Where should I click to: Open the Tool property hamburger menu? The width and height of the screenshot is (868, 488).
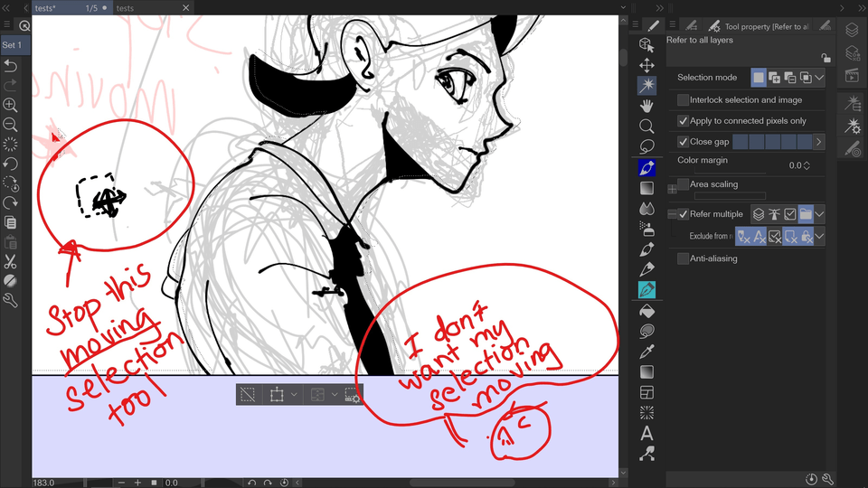[672, 24]
